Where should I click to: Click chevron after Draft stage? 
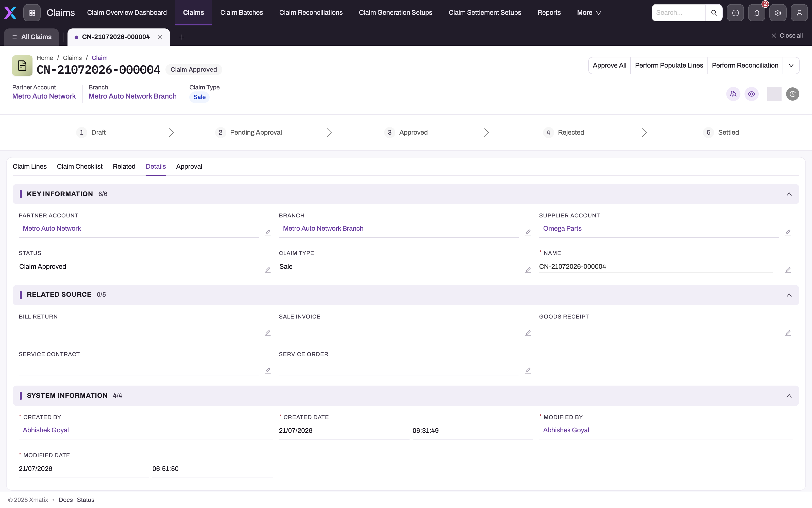pyautogui.click(x=171, y=132)
